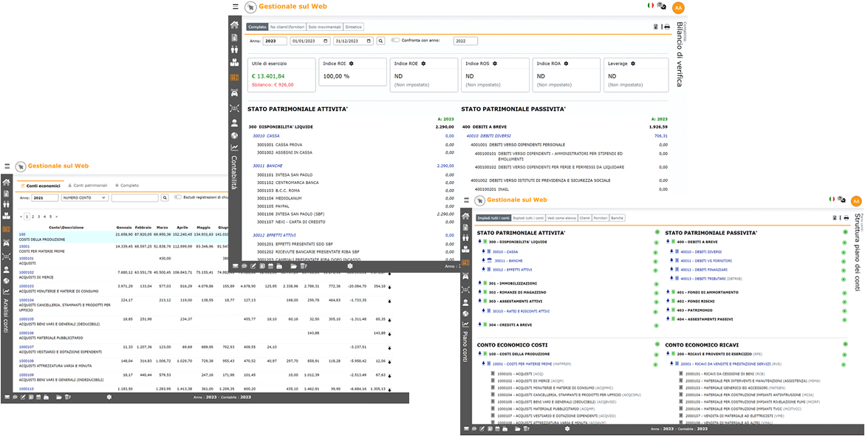Switch to the Solo movimentati tab
The height and width of the screenshot is (439, 868).
tap(324, 27)
